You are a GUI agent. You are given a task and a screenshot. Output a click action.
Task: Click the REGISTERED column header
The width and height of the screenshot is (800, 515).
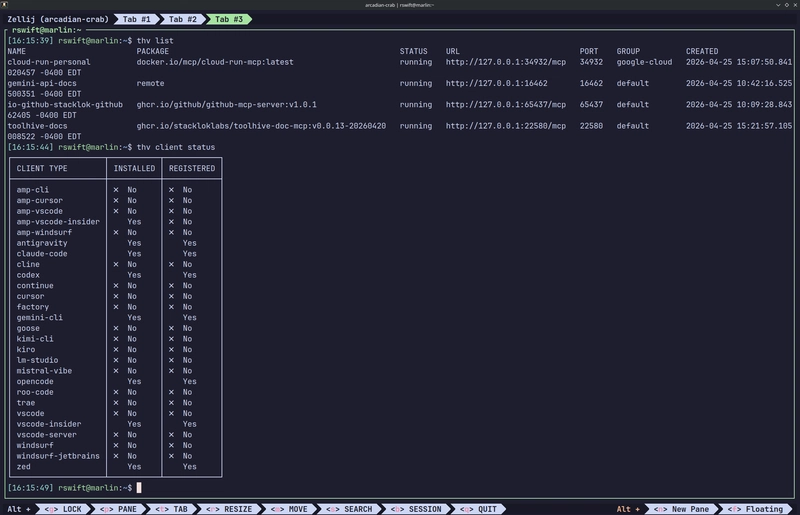point(192,168)
